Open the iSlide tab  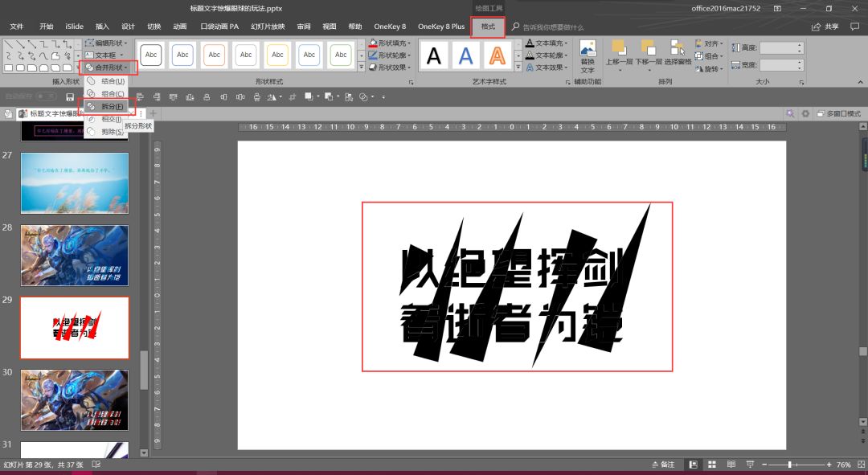(x=74, y=27)
